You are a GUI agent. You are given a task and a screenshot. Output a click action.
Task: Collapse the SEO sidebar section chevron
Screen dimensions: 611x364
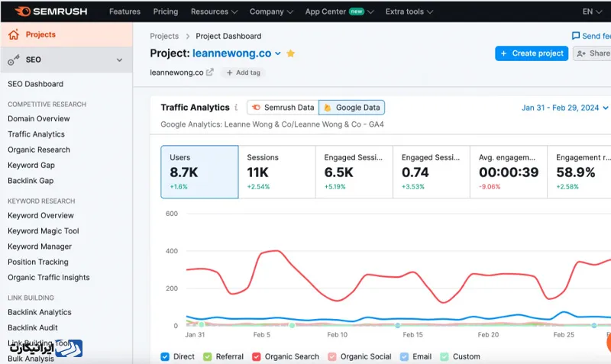pos(119,60)
